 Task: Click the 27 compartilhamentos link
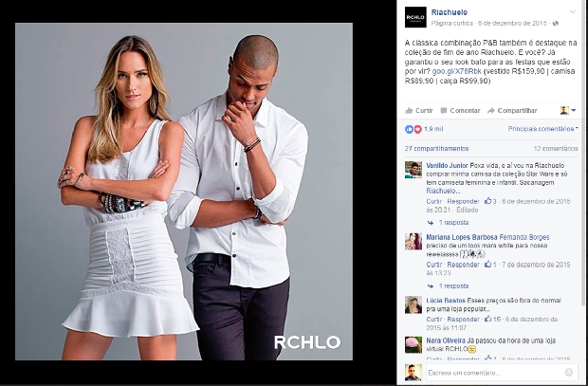coord(436,149)
